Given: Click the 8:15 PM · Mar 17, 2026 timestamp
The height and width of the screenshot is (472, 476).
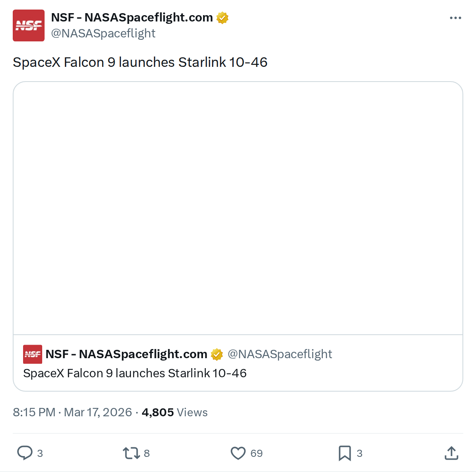Looking at the screenshot, I should coord(72,412).
